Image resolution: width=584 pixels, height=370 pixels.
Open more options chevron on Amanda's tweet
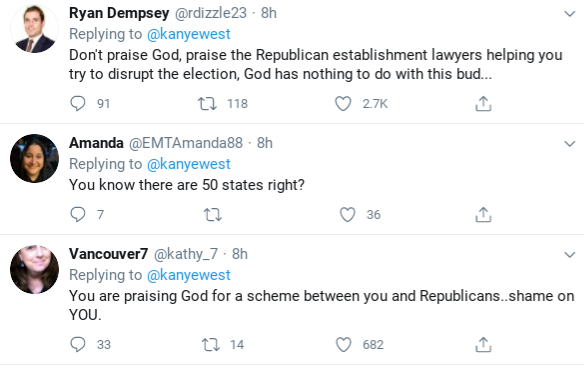[569, 143]
